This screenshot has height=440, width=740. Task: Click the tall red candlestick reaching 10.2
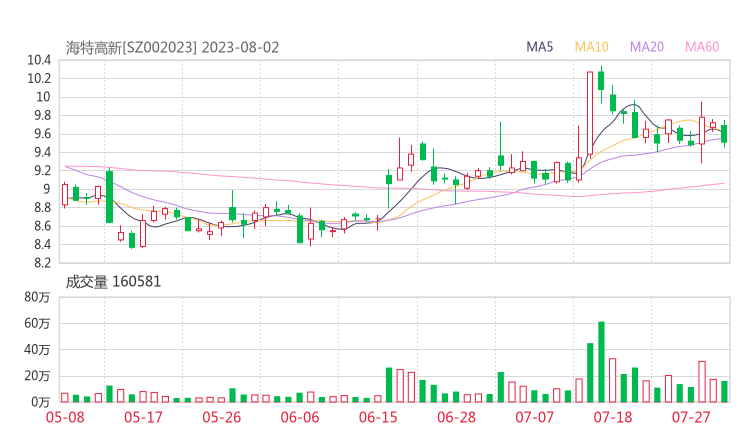point(590,113)
